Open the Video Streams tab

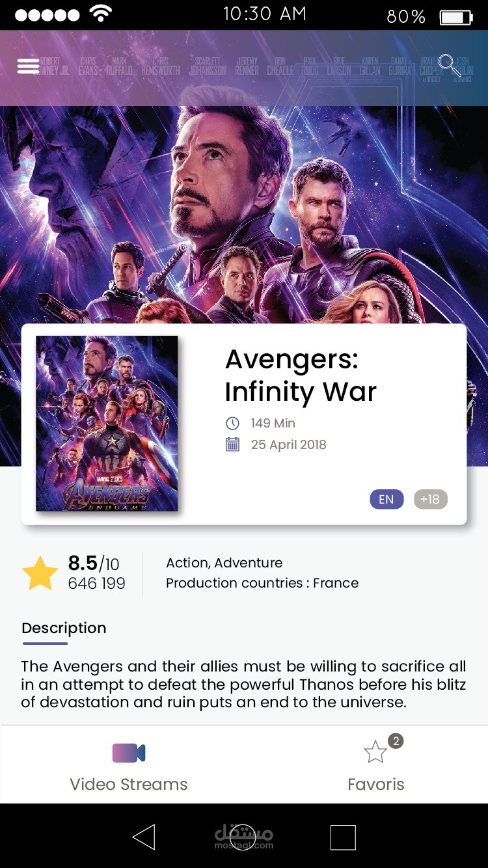coord(129,783)
